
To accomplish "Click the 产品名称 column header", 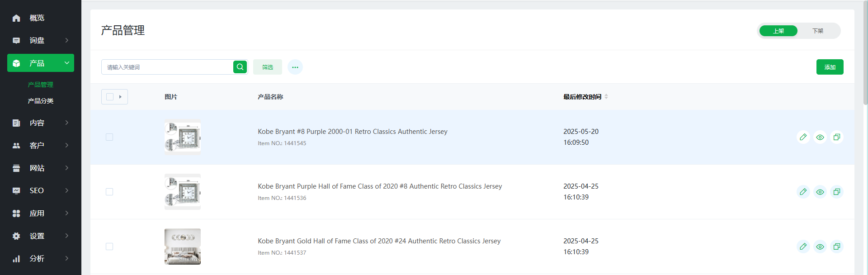I will click(x=270, y=97).
